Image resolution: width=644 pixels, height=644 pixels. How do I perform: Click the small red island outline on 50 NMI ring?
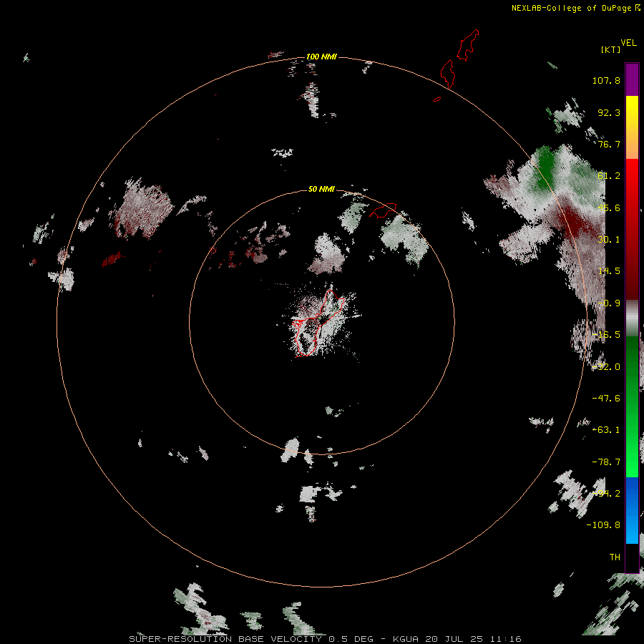(383, 210)
